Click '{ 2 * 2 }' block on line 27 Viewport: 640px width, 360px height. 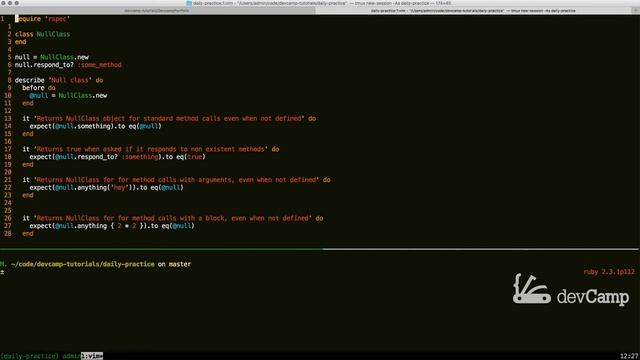(127, 226)
